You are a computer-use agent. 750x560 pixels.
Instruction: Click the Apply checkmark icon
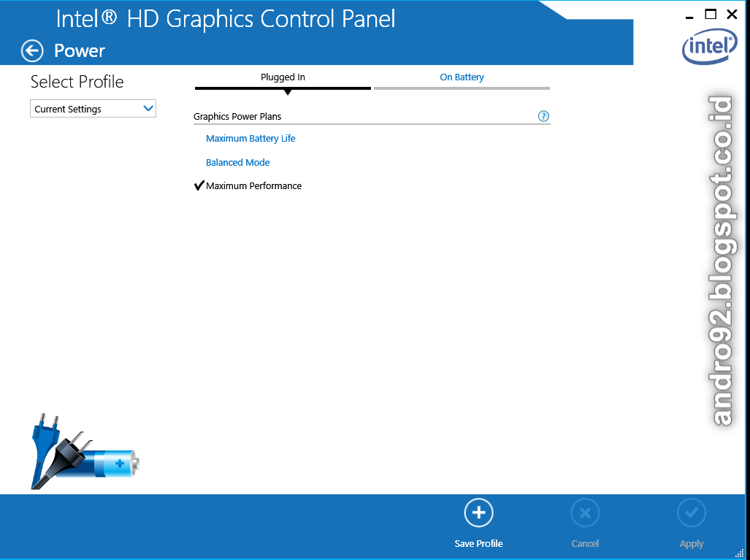(691, 513)
